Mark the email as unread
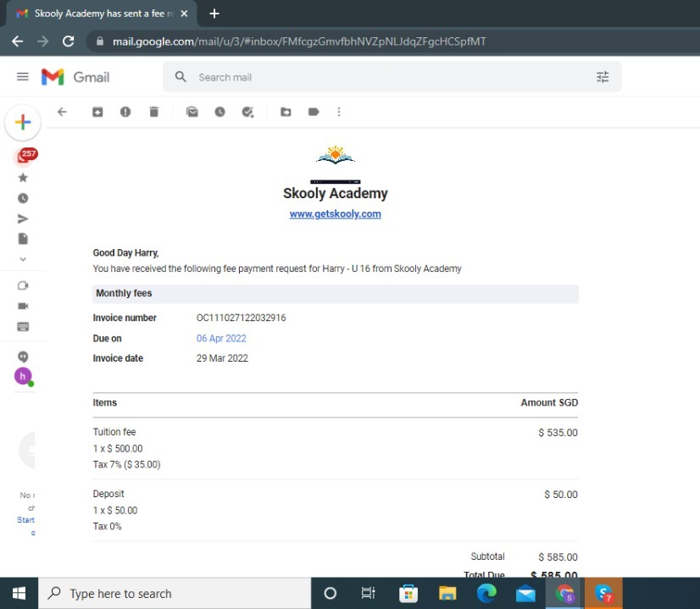Screen dimensions: 700x609 pyautogui.click(x=192, y=112)
